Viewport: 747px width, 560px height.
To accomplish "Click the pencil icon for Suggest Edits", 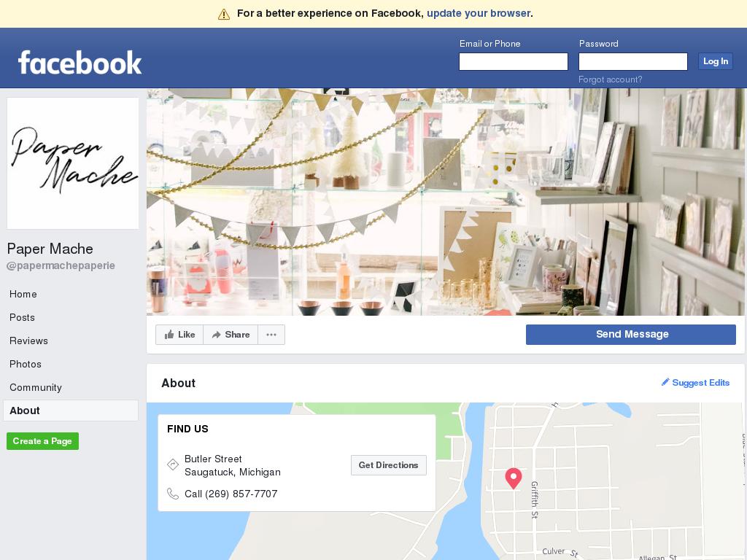I will (665, 382).
